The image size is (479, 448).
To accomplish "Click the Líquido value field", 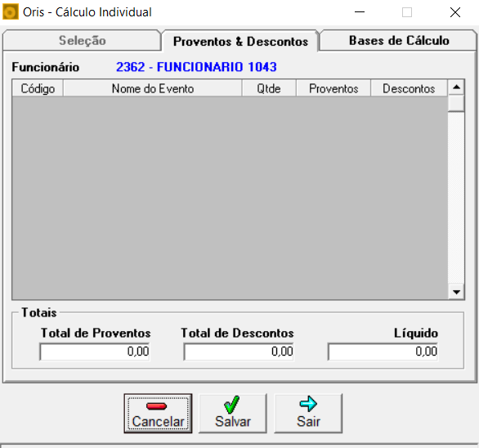I will [x=383, y=352].
